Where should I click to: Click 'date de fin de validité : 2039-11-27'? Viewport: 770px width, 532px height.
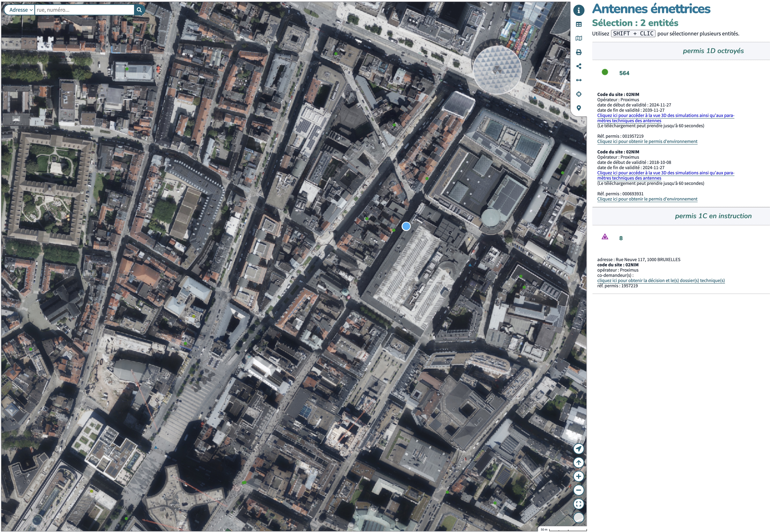pyautogui.click(x=631, y=110)
